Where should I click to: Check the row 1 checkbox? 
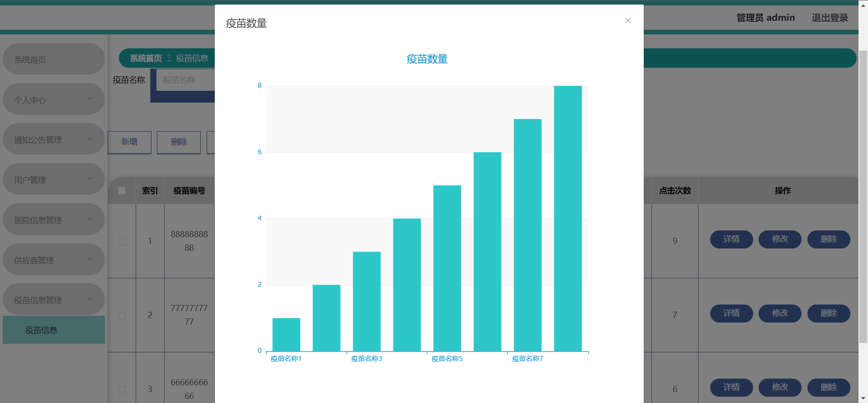point(122,241)
